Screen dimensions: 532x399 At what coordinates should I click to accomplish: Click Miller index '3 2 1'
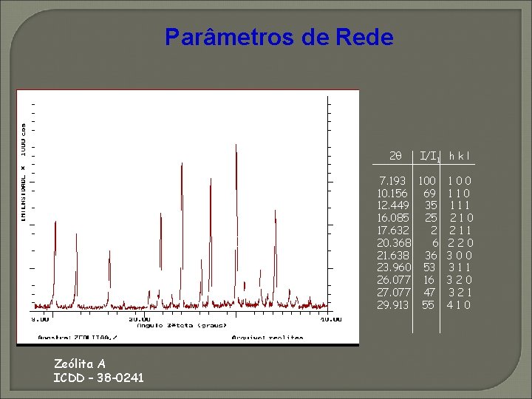460,292
